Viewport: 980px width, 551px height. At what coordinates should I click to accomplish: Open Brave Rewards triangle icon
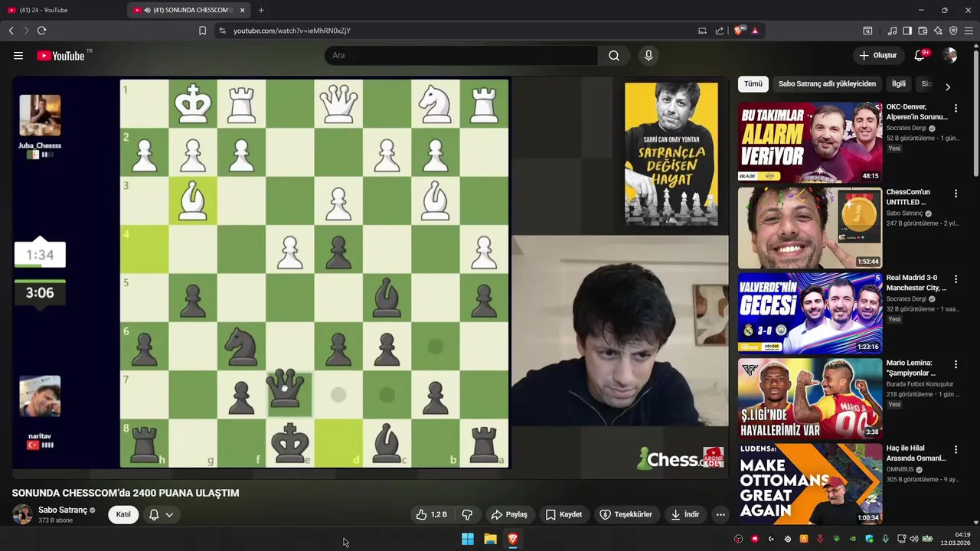755,31
